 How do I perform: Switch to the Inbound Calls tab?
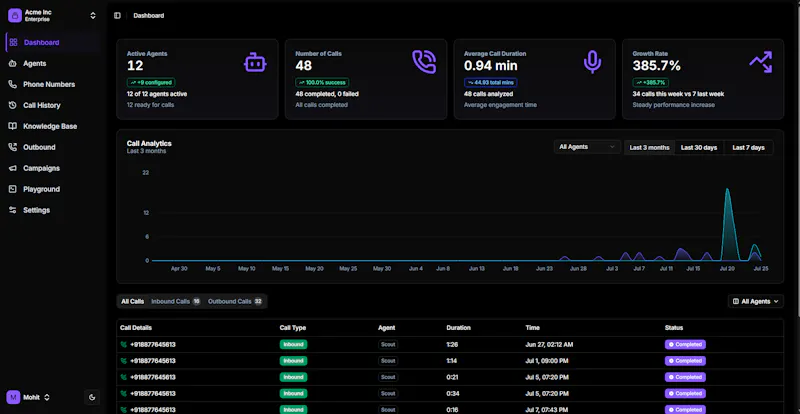coord(176,302)
